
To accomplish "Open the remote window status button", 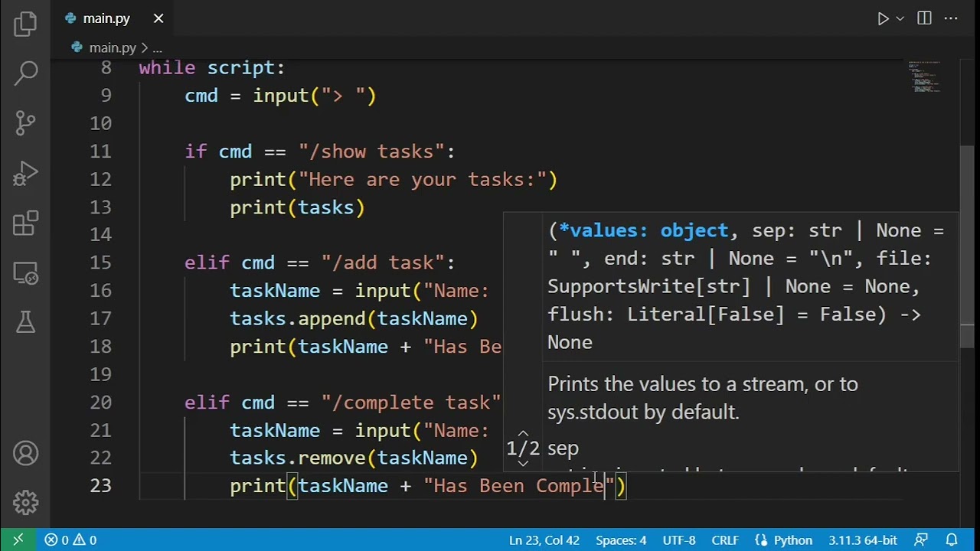I will coord(18,540).
